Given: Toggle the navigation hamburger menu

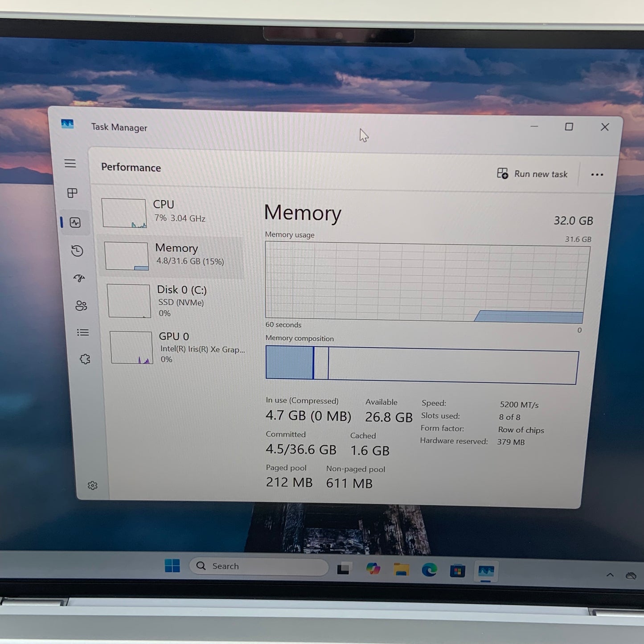Looking at the screenshot, I should [70, 164].
